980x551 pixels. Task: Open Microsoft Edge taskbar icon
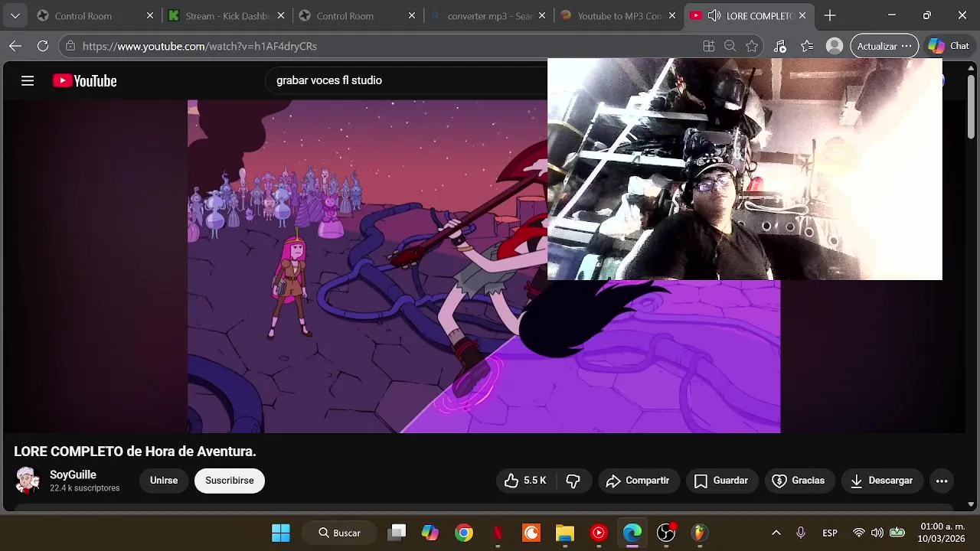632,533
